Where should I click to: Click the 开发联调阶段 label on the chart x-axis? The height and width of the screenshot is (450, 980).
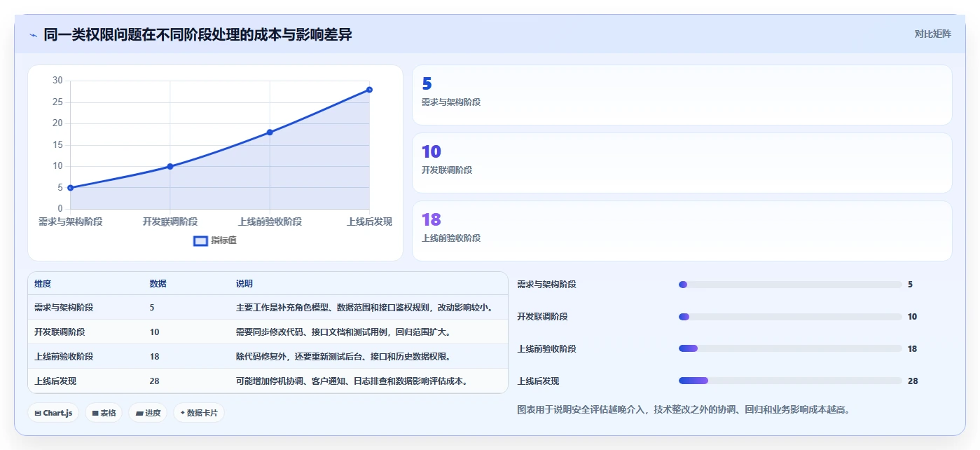[170, 221]
